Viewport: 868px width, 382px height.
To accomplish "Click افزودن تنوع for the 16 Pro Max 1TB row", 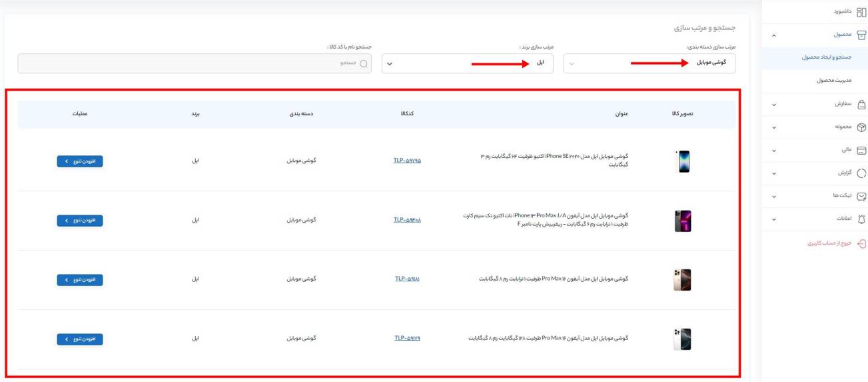I will click(80, 280).
